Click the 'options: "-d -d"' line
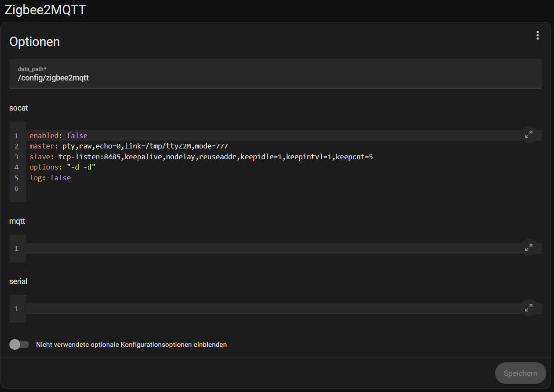Screen dimensions: 554x392 [62, 167]
